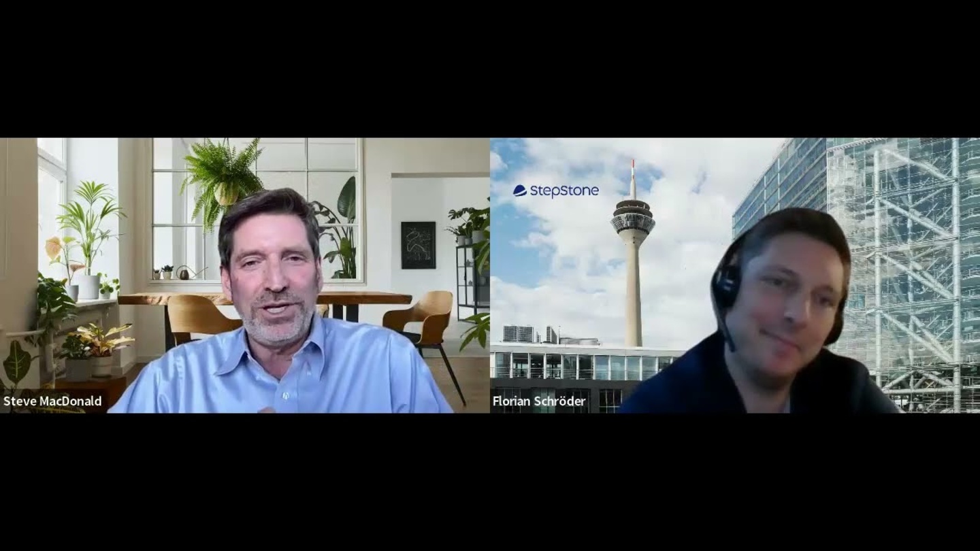Click the StepStone logo symbol
The image size is (980, 551).
click(520, 190)
